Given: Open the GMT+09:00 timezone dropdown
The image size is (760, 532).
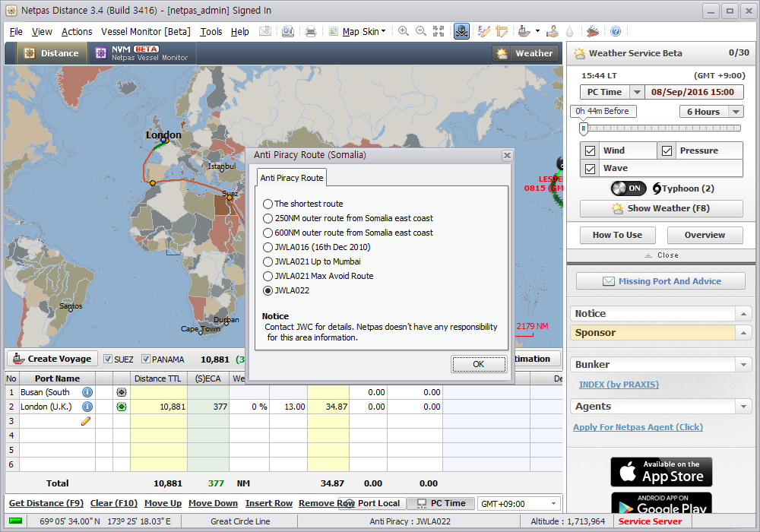Looking at the screenshot, I should [553, 504].
